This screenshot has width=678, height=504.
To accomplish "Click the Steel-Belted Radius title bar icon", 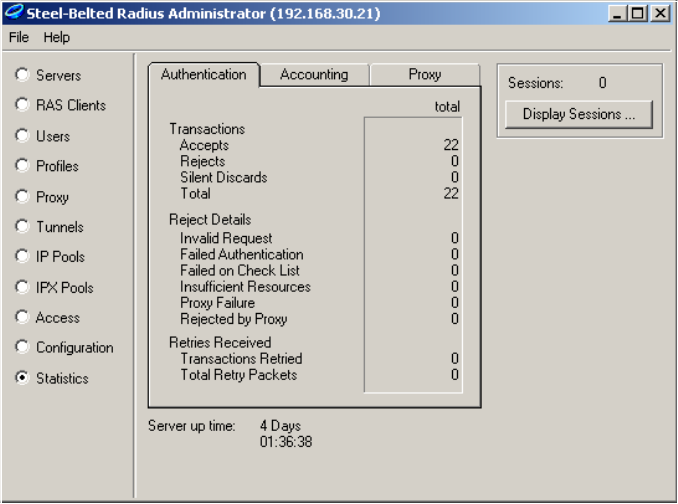I will click(x=13, y=13).
